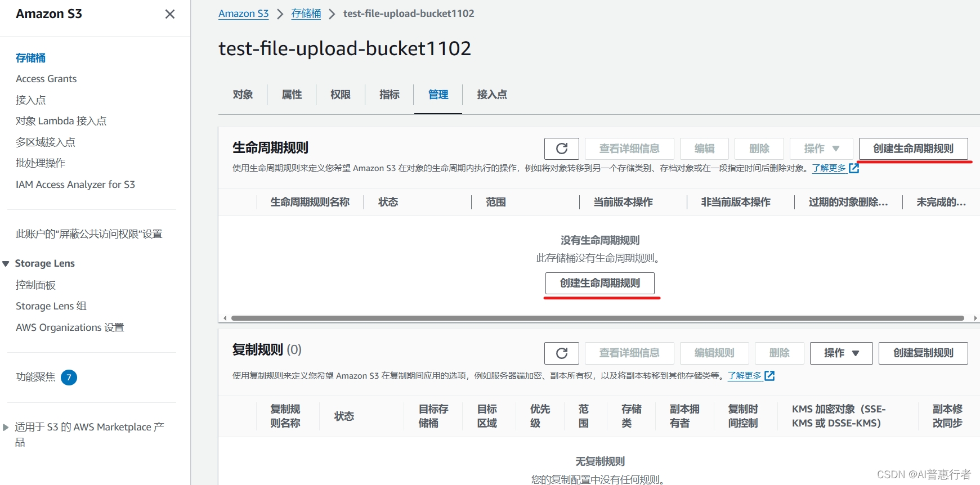Click 过期的对象删除 column header
980x485 pixels.
pos(848,202)
